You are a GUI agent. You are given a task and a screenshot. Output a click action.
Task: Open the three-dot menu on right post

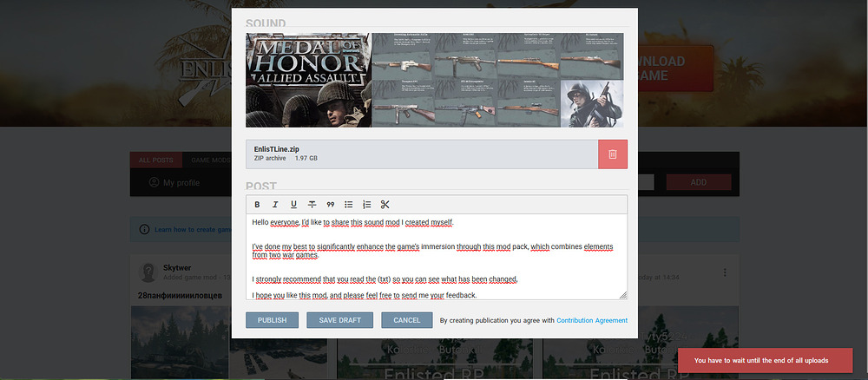point(725,272)
